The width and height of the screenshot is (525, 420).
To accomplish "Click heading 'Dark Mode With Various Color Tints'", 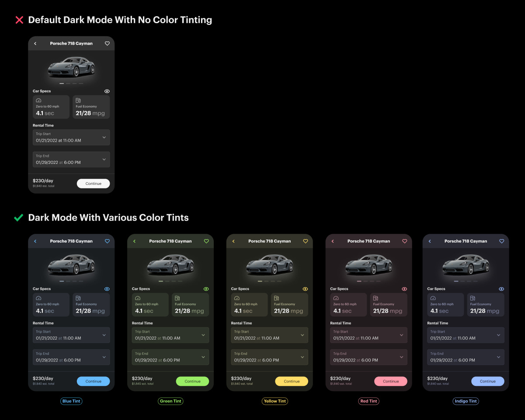I will [x=108, y=218].
